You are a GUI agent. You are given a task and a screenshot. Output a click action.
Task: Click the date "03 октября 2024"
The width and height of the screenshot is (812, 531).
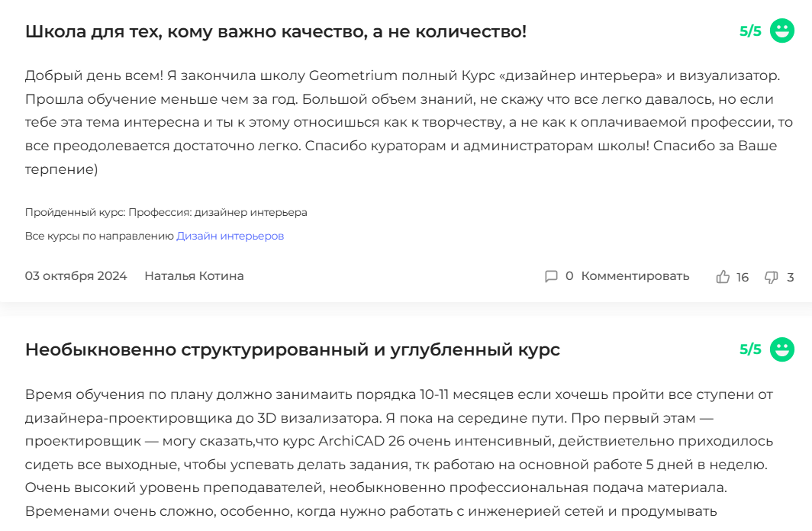[x=76, y=276]
